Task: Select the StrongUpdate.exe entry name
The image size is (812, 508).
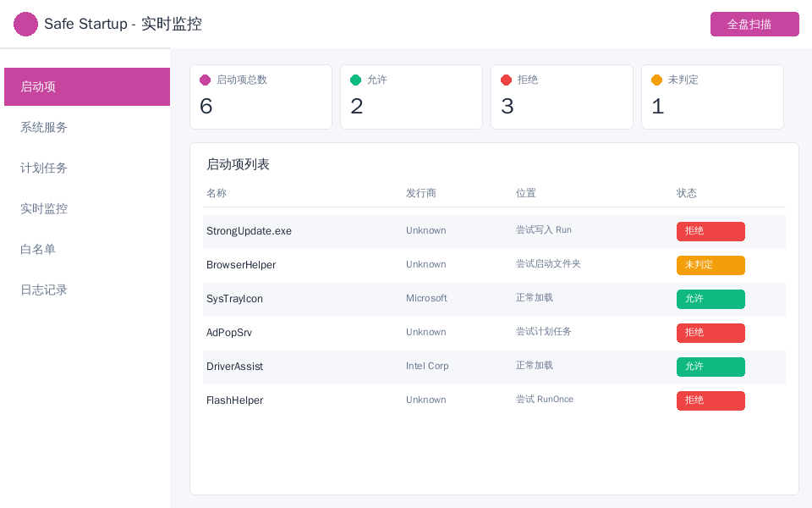Action: click(249, 231)
